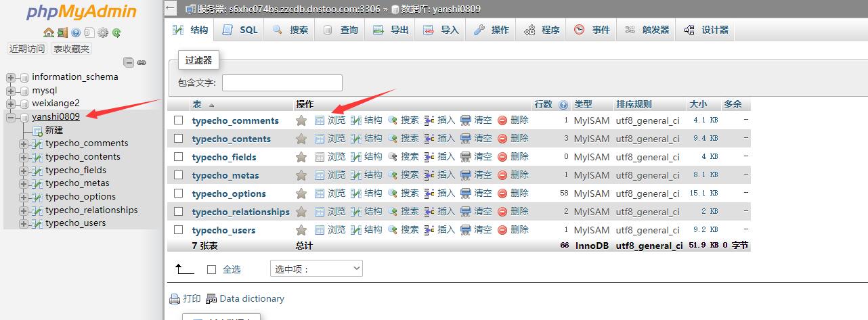Switch to the SQL tab
Image resolution: width=868 pixels, height=320 pixels.
point(240,30)
